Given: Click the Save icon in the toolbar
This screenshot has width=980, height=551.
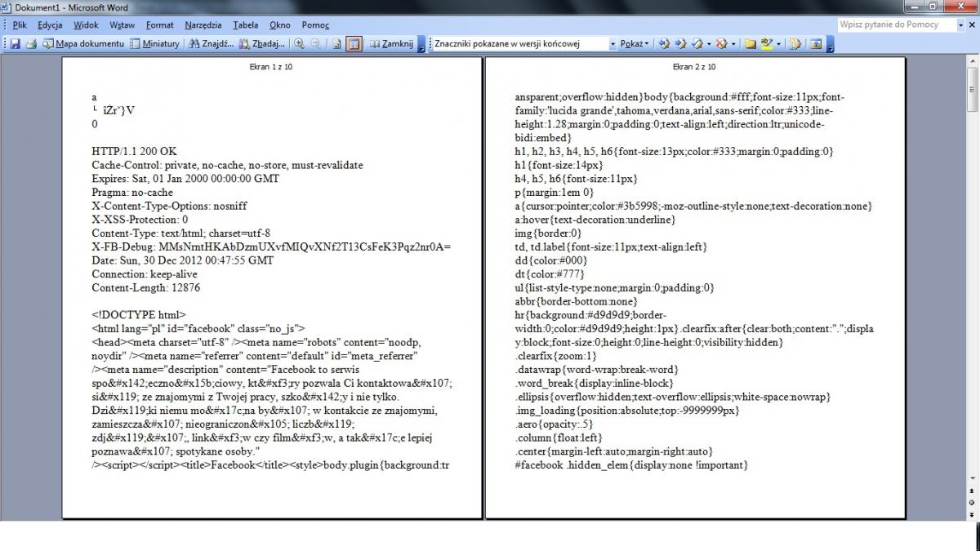Looking at the screenshot, I should click(15, 43).
